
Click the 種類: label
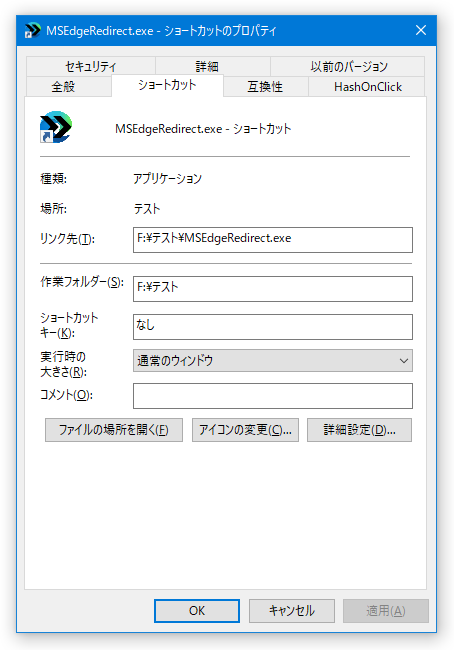(53, 179)
